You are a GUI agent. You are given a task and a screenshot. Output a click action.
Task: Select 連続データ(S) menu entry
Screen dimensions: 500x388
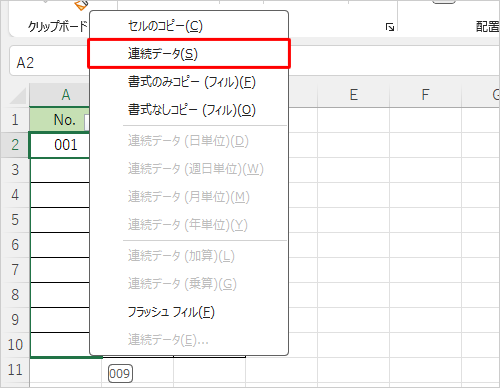tap(189, 54)
